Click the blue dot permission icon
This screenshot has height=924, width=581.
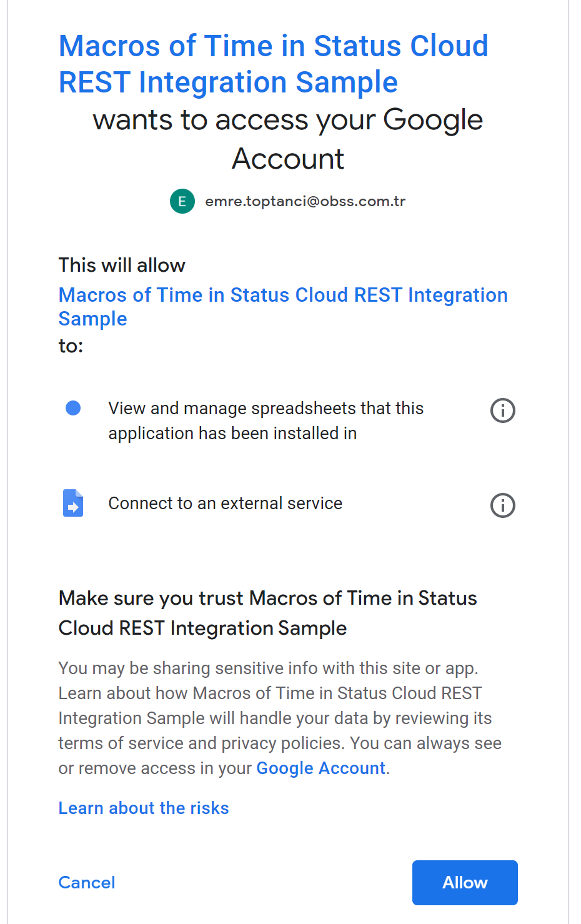(73, 408)
